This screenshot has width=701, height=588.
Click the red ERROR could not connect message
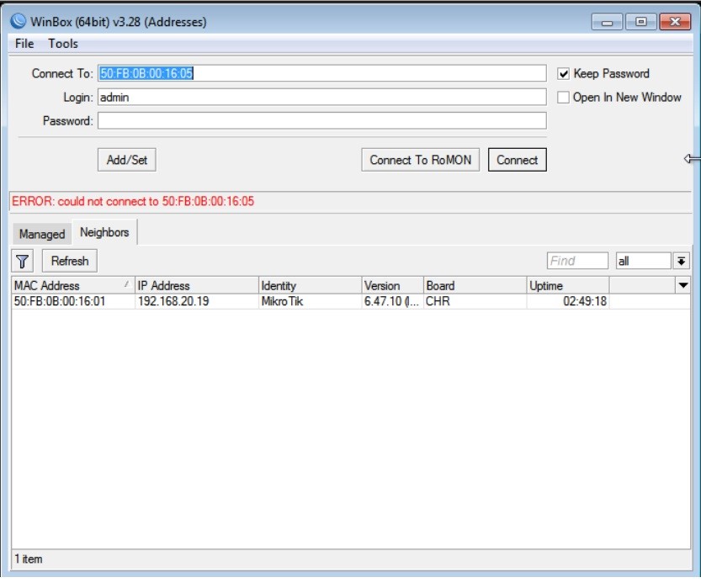point(133,202)
